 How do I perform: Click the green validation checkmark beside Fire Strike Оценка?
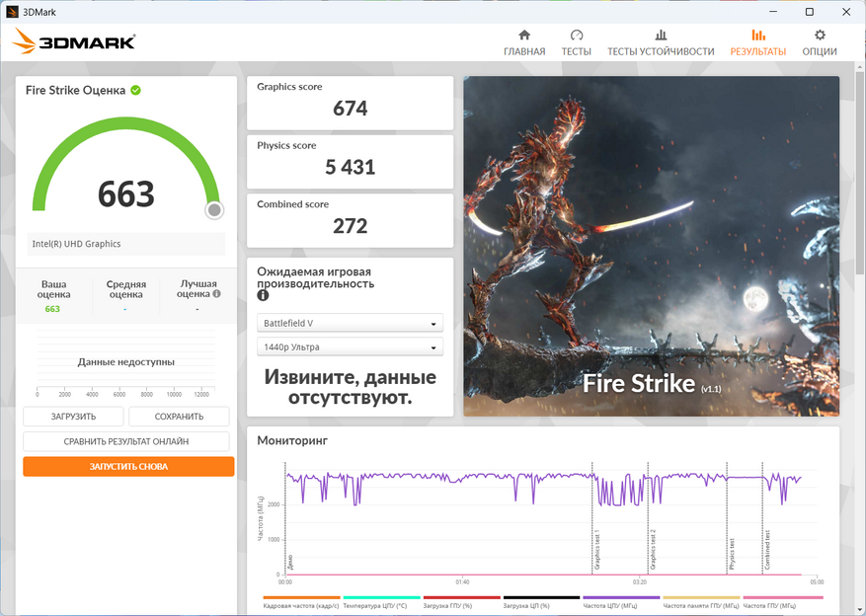135,90
